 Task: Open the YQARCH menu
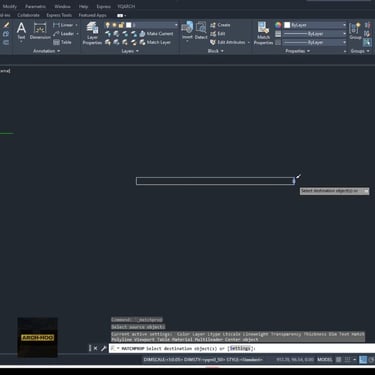tap(126, 6)
